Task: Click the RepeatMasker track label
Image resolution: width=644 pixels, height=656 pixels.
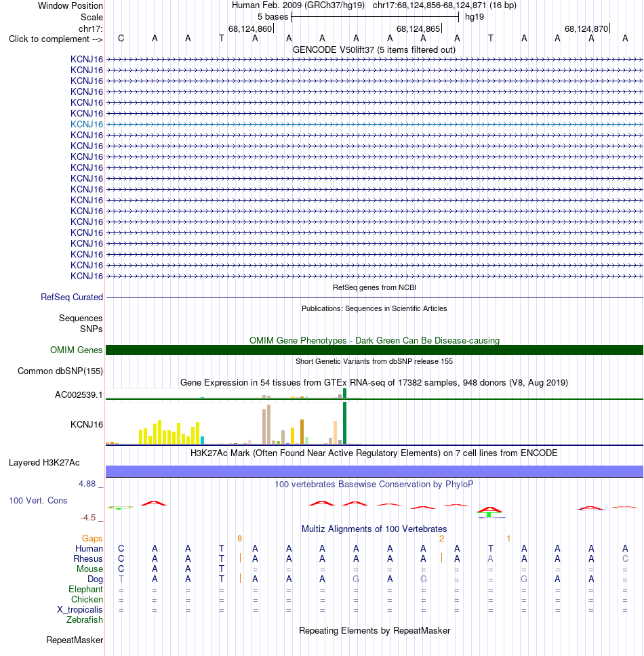Action: 75,640
